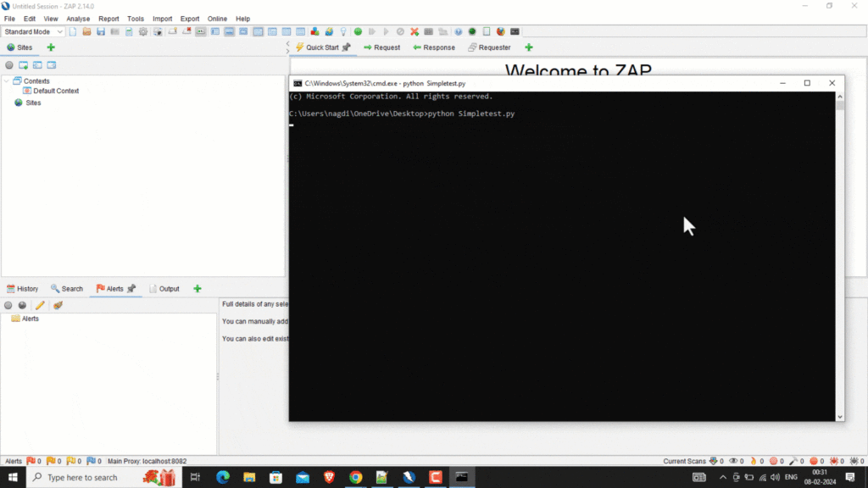Switch to the Output tab

click(164, 288)
